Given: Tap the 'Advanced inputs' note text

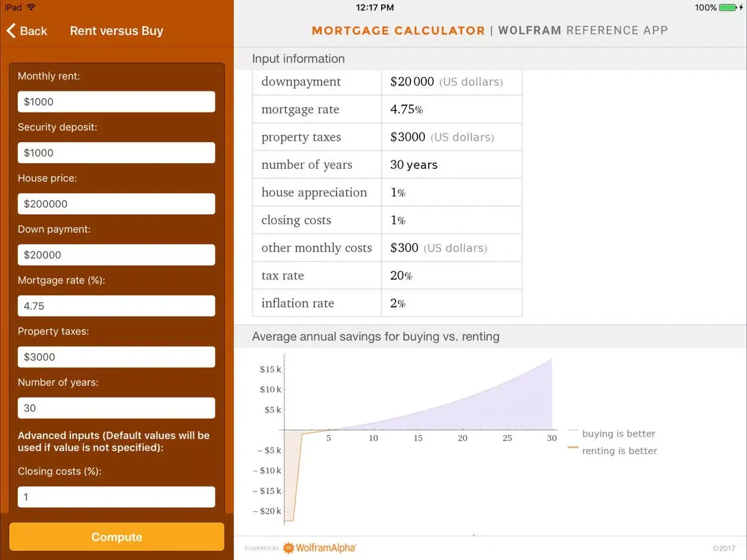Looking at the screenshot, I should 113,442.
